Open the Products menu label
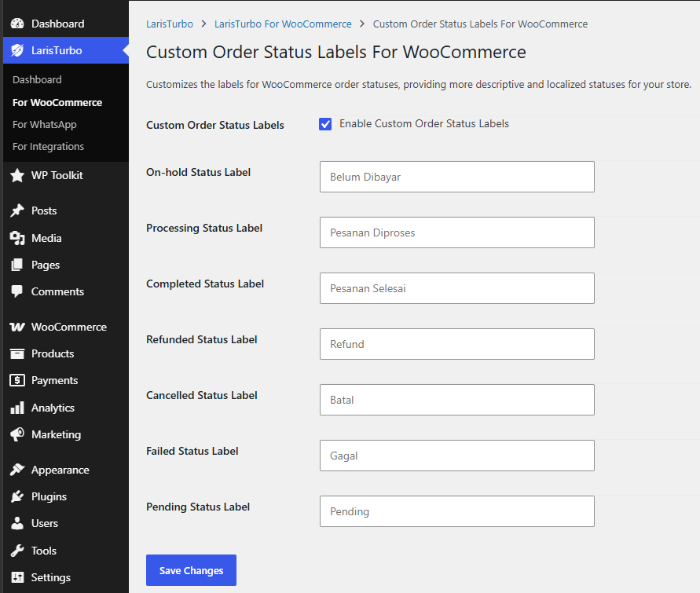The height and width of the screenshot is (593, 700). coord(53,354)
